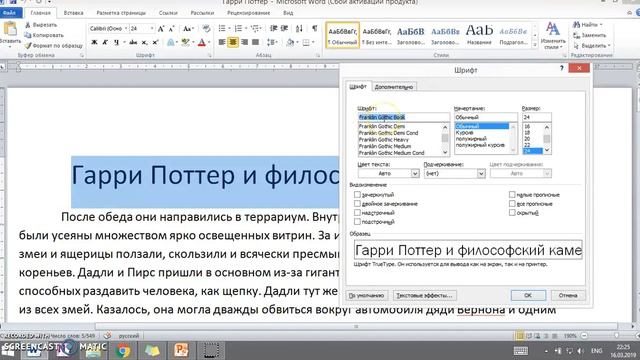Expand the styles gallery more arrow
This screenshot has height=360, width=640.
[x=535, y=45]
